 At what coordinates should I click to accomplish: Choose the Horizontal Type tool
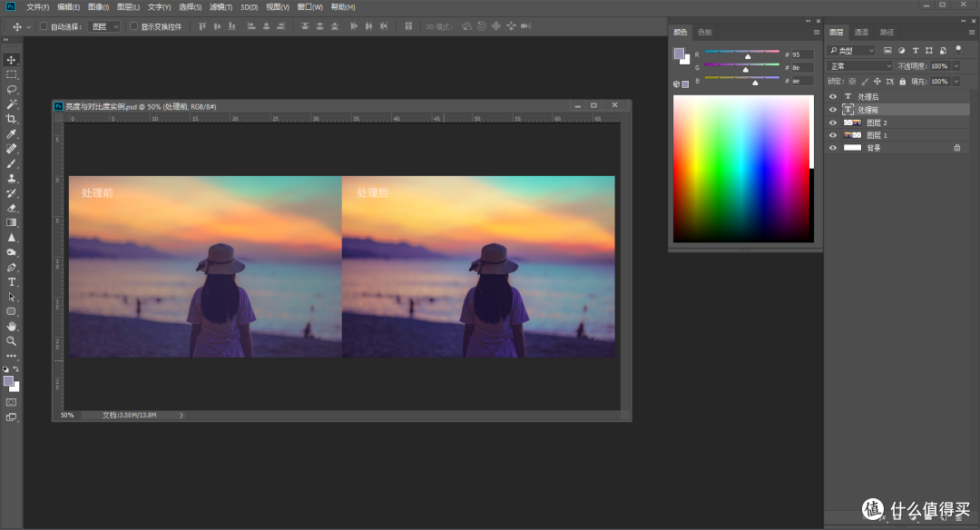point(11,282)
